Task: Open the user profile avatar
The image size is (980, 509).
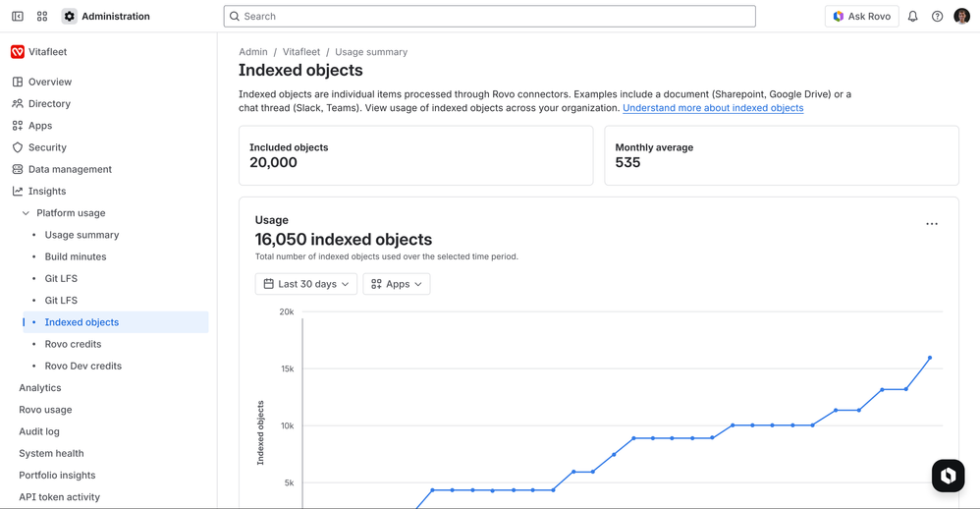Action: (962, 17)
